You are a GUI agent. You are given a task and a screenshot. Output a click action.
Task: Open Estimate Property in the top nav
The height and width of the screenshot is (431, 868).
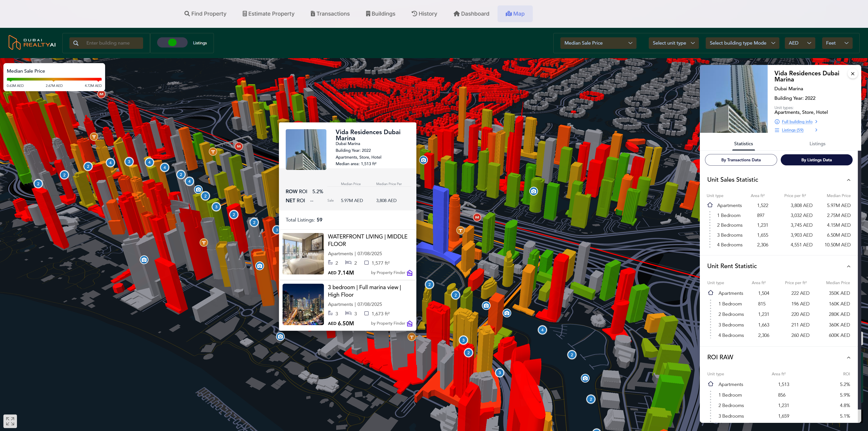[268, 14]
